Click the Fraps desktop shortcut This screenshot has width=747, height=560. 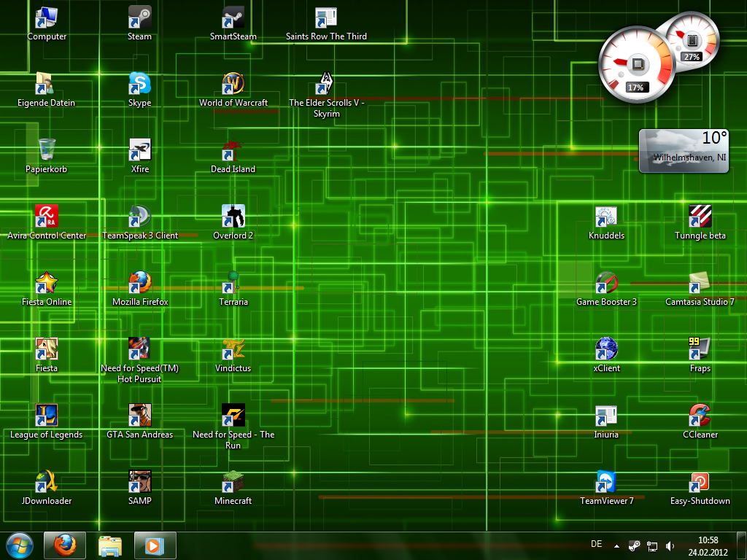(x=700, y=349)
